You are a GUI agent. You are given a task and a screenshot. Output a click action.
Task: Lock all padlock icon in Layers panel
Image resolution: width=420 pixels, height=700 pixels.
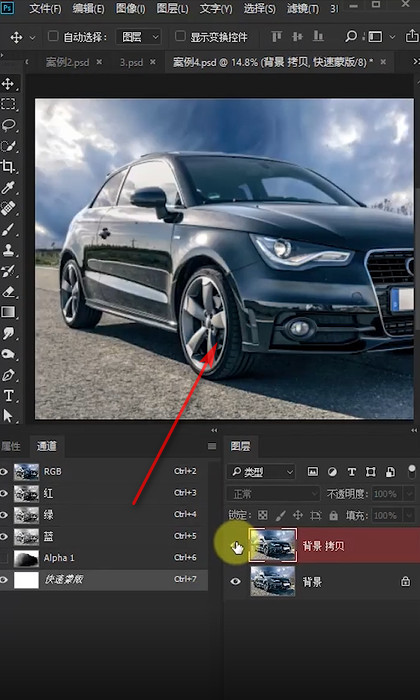[x=333, y=516]
